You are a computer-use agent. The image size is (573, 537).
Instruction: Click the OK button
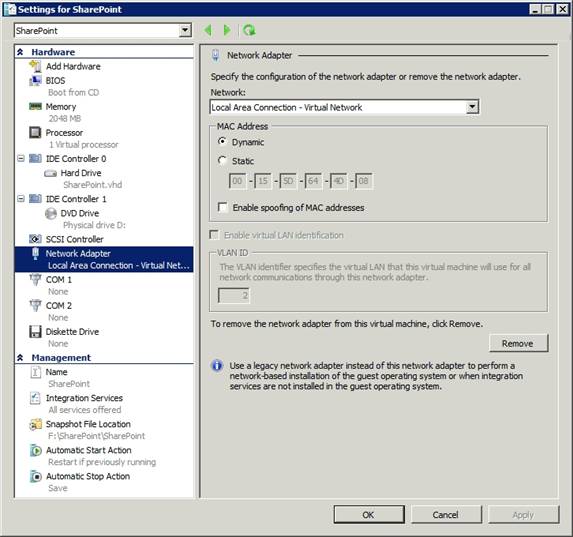(369, 514)
